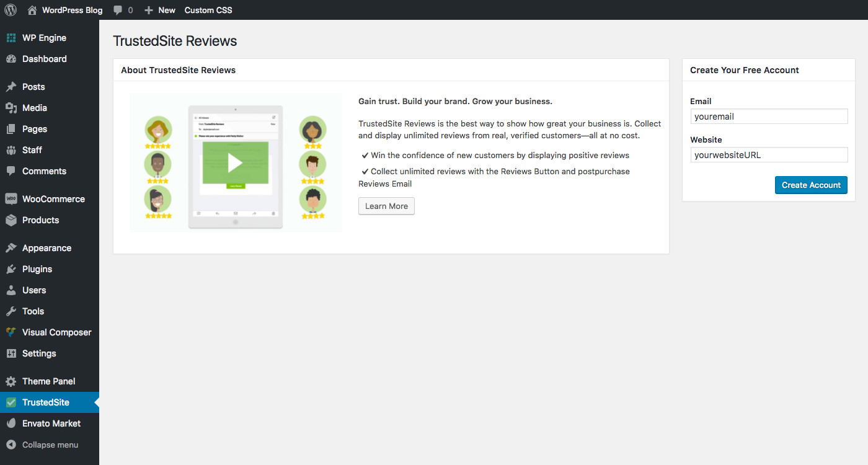The height and width of the screenshot is (465, 868).
Task: Click the Website URL input field
Action: point(769,155)
